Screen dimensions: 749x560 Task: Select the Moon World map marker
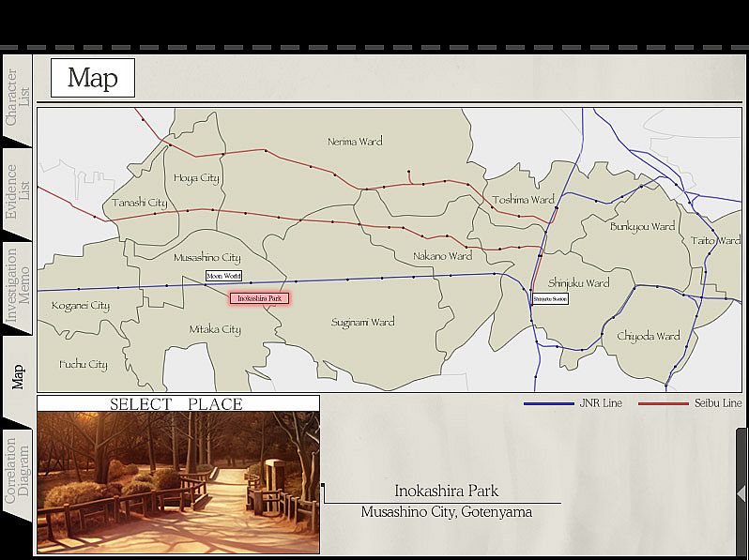click(224, 276)
